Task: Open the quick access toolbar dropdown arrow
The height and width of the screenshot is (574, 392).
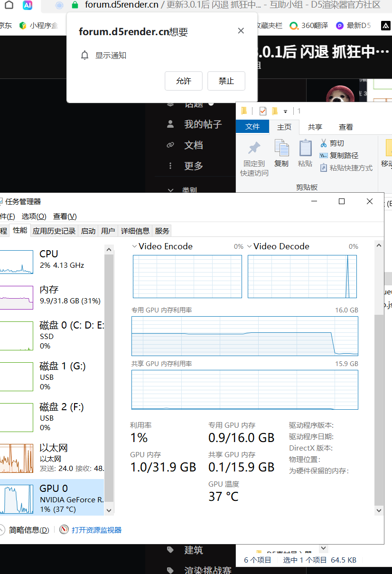Action: pos(285,111)
